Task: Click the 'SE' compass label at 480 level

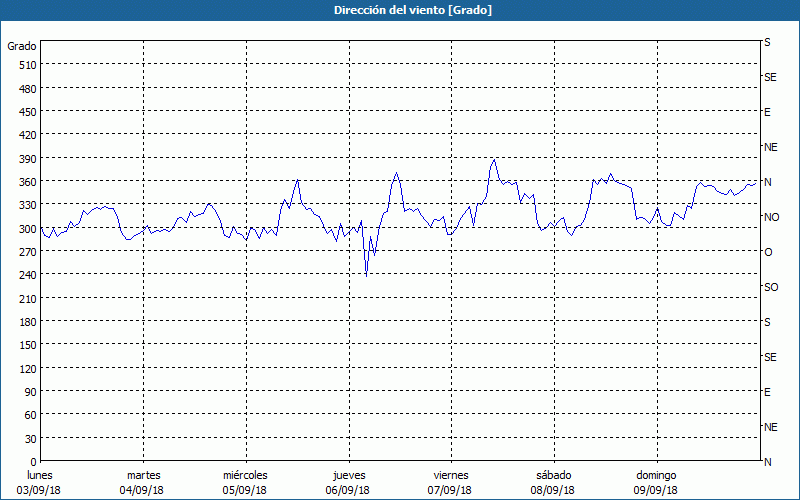Action: (770, 78)
